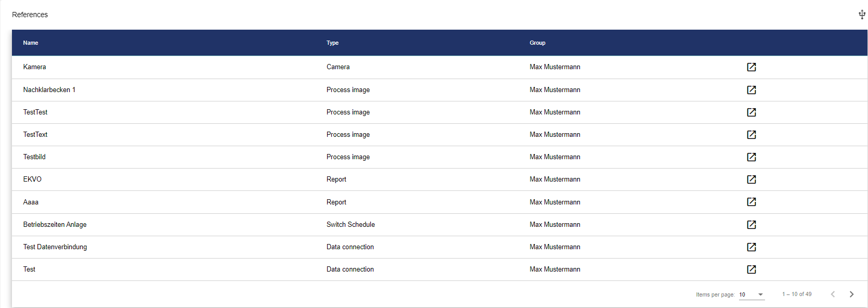The height and width of the screenshot is (308, 868).
Task: Open the Testbild row external link icon
Action: 752,157
